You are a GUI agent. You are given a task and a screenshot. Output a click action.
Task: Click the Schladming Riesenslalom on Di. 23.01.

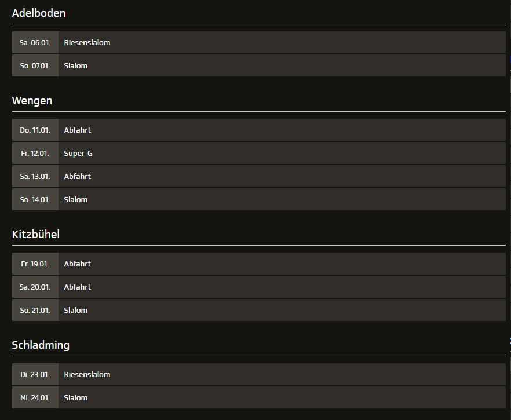pyautogui.click(x=259, y=374)
